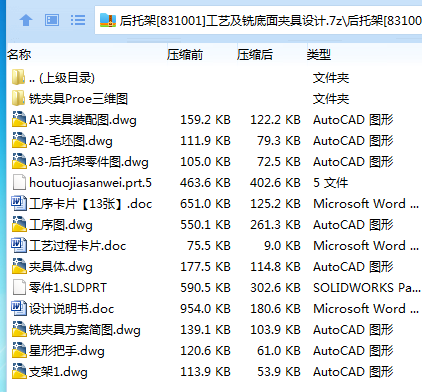
Task: Select file 零件1.SLDPRT
Action: coord(68,288)
